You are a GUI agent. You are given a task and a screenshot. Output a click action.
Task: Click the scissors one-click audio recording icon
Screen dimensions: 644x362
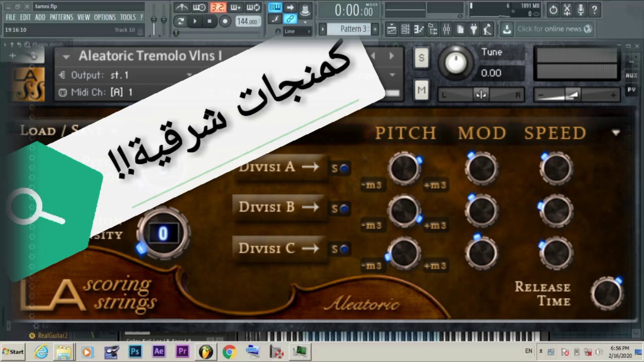pyautogui.click(x=567, y=9)
